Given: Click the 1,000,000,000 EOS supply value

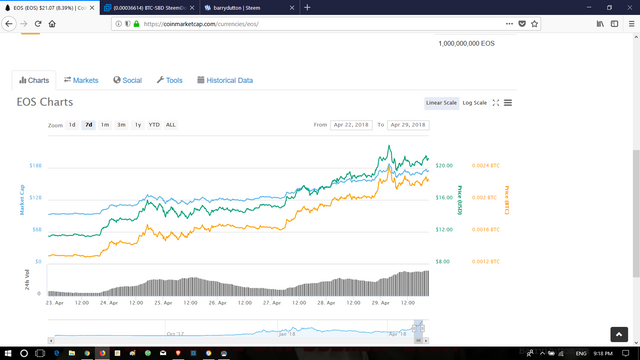Looking at the screenshot, I should 466,43.
